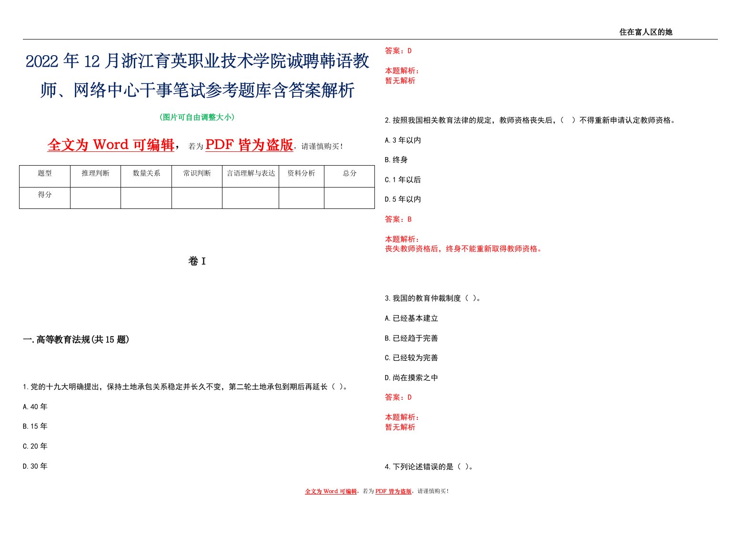Choose option B.已经趋于完善

point(412,338)
